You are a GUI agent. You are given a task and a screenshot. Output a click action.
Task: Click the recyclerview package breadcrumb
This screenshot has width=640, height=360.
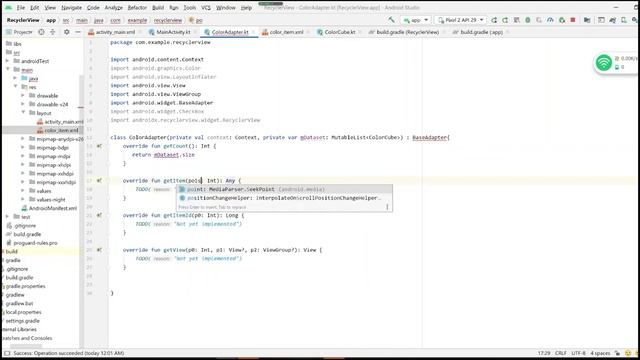[168, 20]
